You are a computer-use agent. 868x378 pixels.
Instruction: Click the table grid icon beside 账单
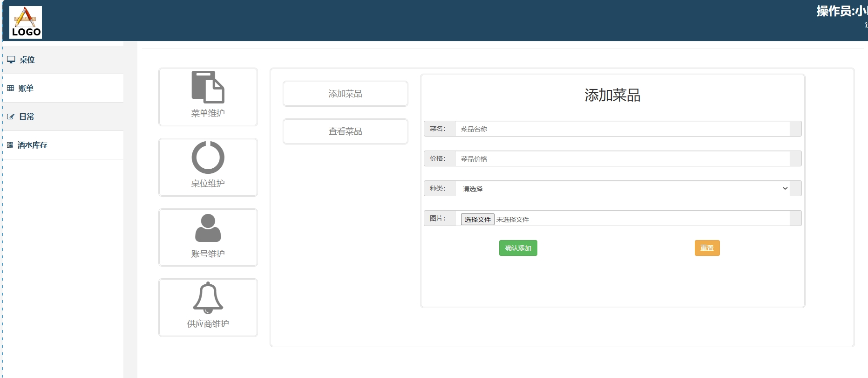pyautogui.click(x=10, y=88)
